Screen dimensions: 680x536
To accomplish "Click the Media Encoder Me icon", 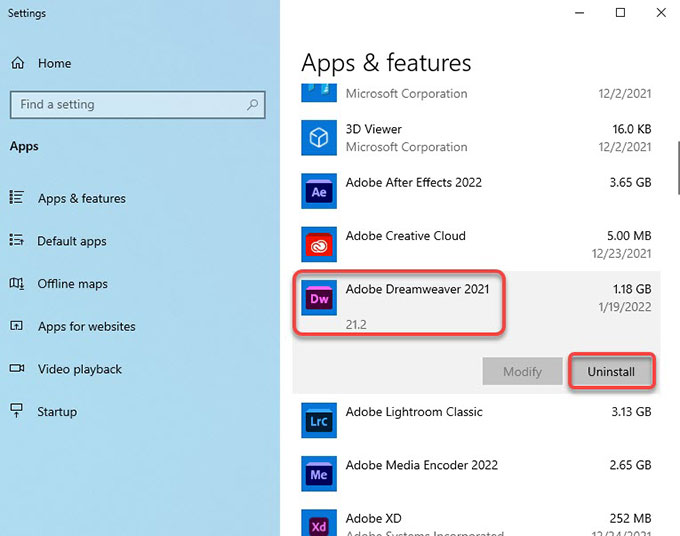I will coord(319,474).
